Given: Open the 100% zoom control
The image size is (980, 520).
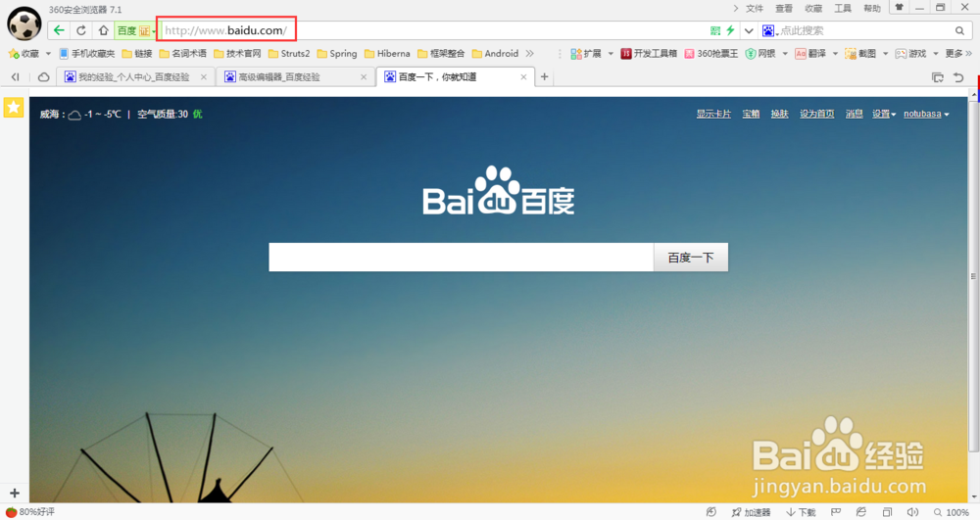Looking at the screenshot, I should pyautogui.click(x=951, y=512).
